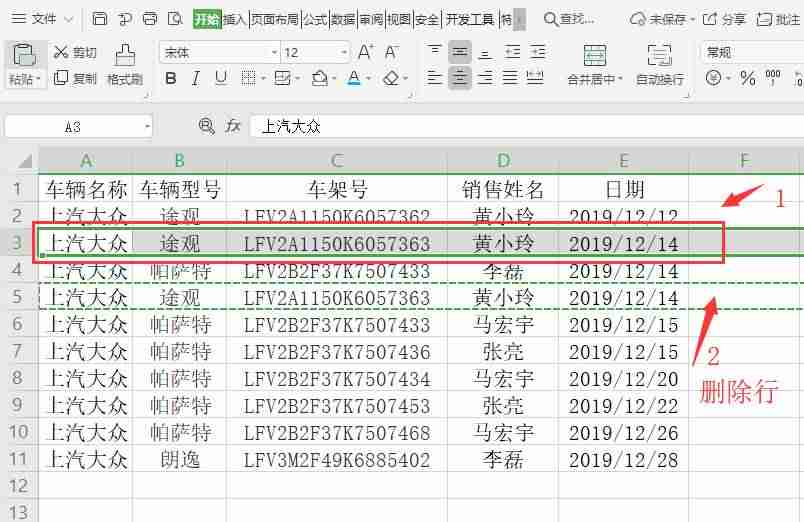Open the Name Box dropdown arrow
The image size is (804, 522).
(x=147, y=126)
